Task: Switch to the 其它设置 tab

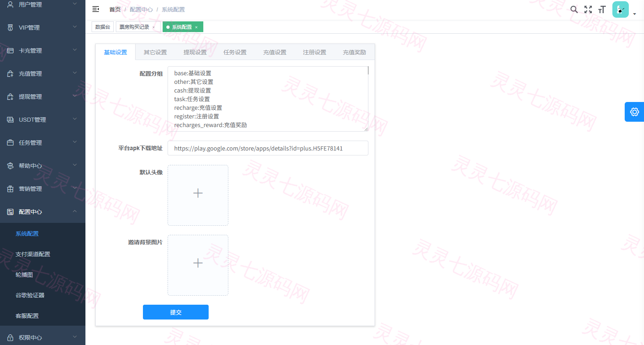Action: click(155, 52)
